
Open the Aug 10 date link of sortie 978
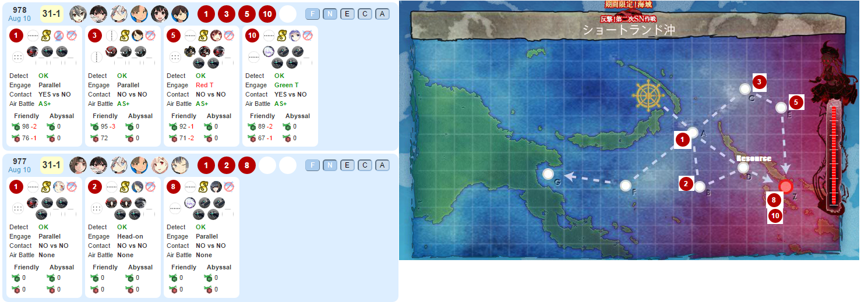20,19
